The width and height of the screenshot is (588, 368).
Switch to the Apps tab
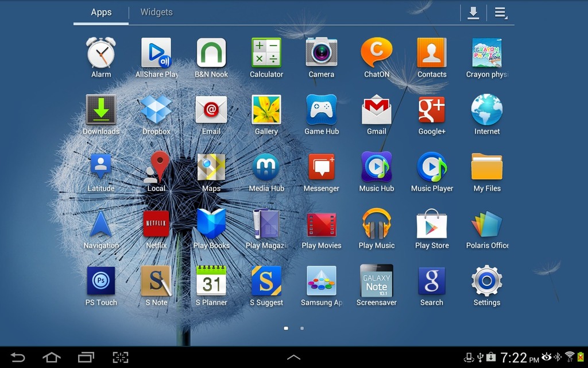point(101,13)
